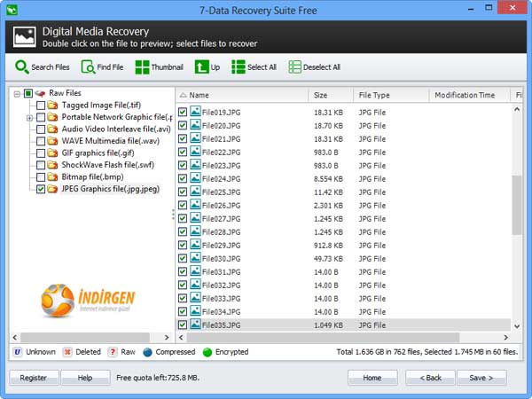Check the Tagged Image File(.tif) checkbox
Image resolution: width=532 pixels, height=399 pixels.
pos(41,106)
